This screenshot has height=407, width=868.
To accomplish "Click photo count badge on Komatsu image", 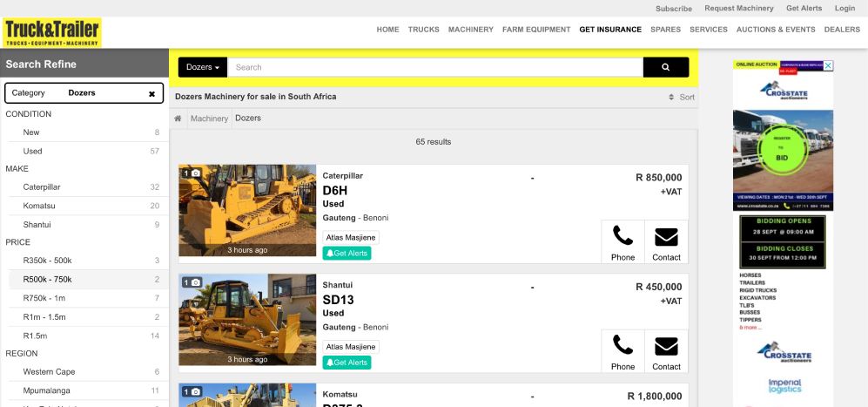I will [192, 391].
